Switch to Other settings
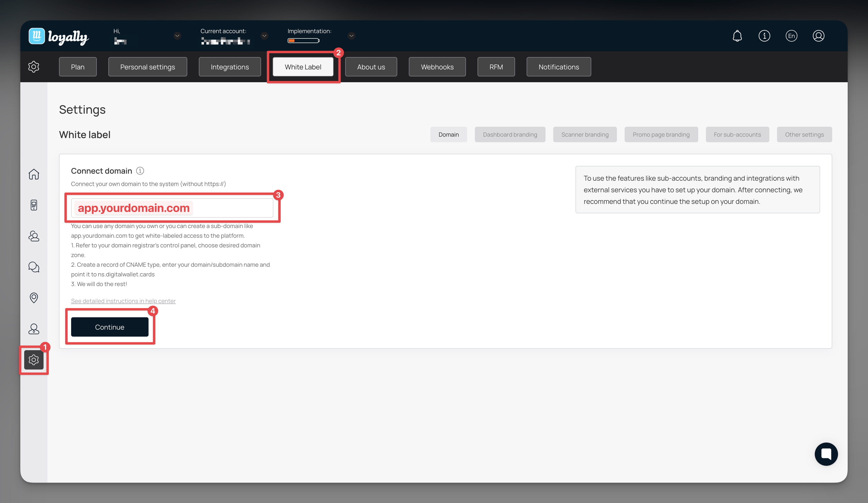The image size is (868, 503). [x=804, y=135]
